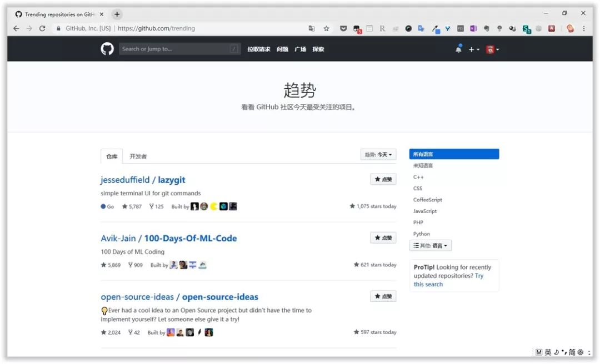Screen dimensions: 600x364
Task: Close the Trending repositories browser tab
Action: pos(102,14)
